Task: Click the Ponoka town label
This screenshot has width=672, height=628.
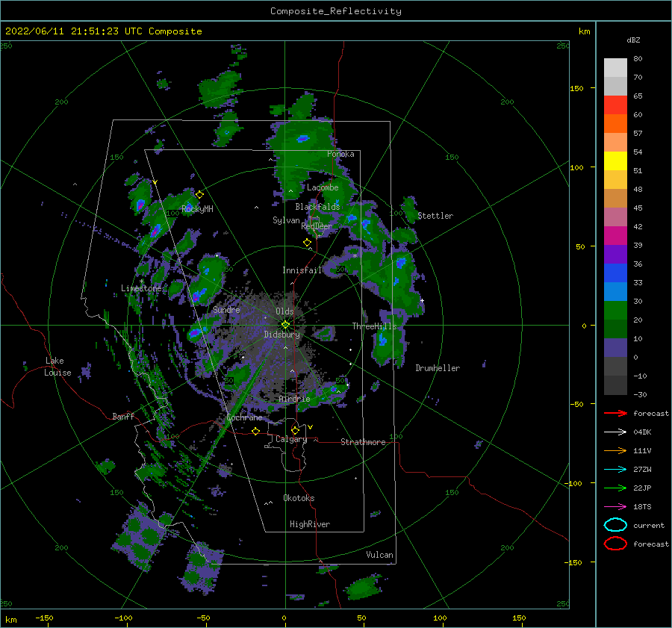Action: pos(340,154)
